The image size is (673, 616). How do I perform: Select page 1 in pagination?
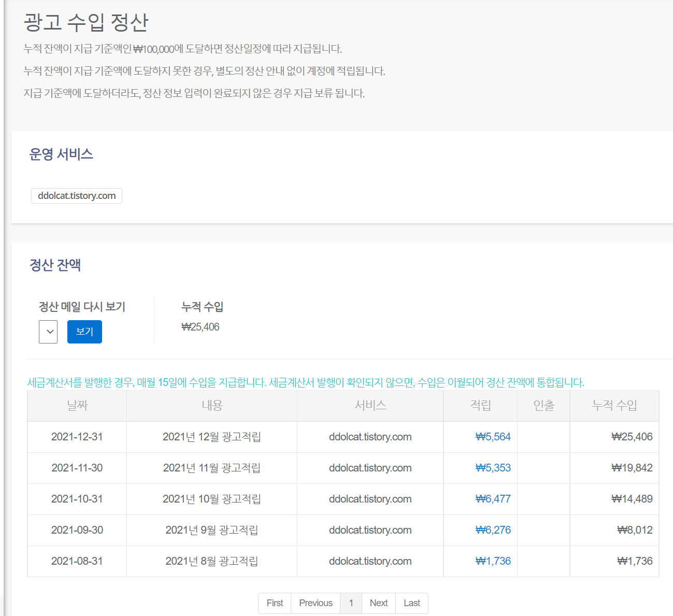tap(351, 603)
